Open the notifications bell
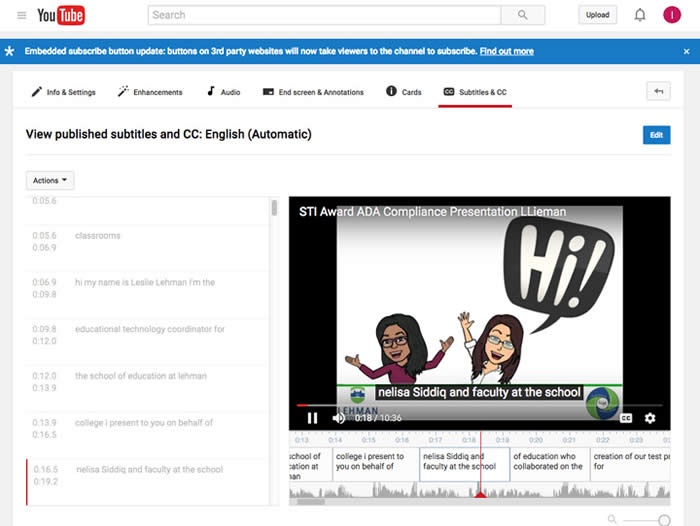 pos(640,15)
